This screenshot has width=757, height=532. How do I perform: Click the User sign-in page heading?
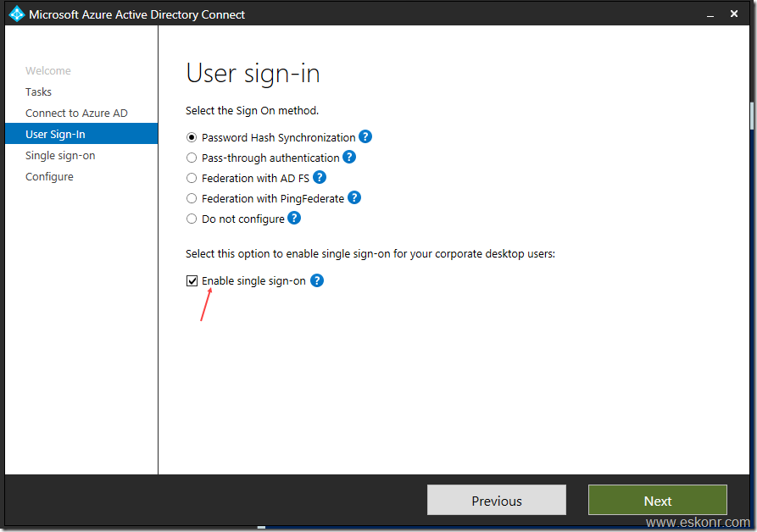pos(253,74)
